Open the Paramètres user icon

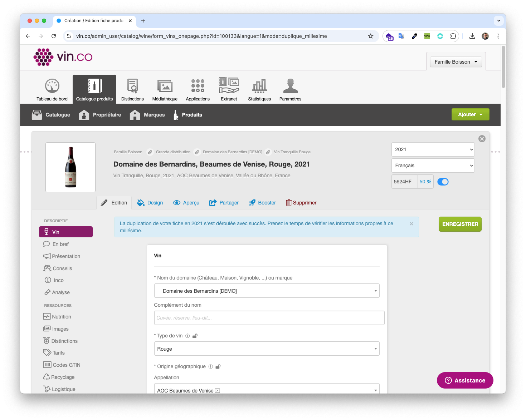[x=290, y=86]
